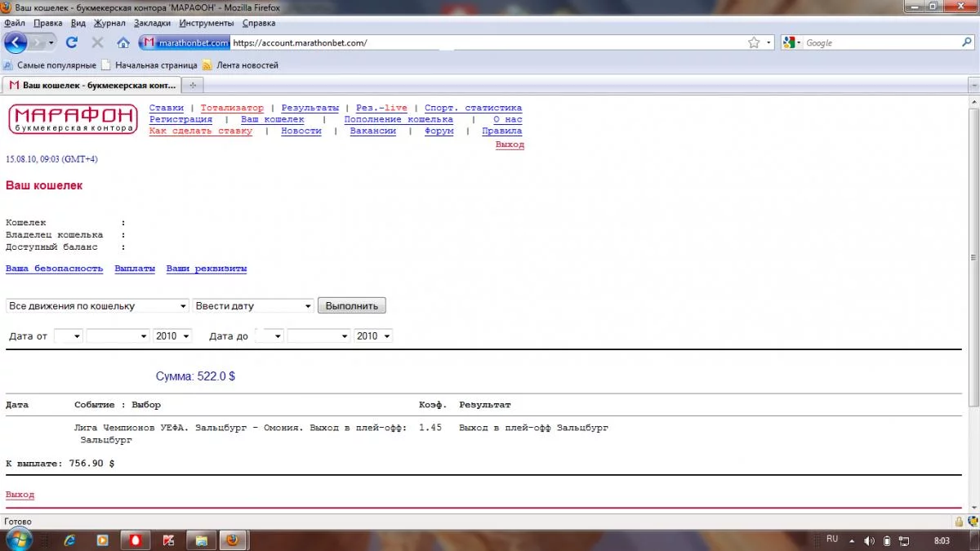Open the Инструменты menu
980x551 pixels.
(207, 23)
